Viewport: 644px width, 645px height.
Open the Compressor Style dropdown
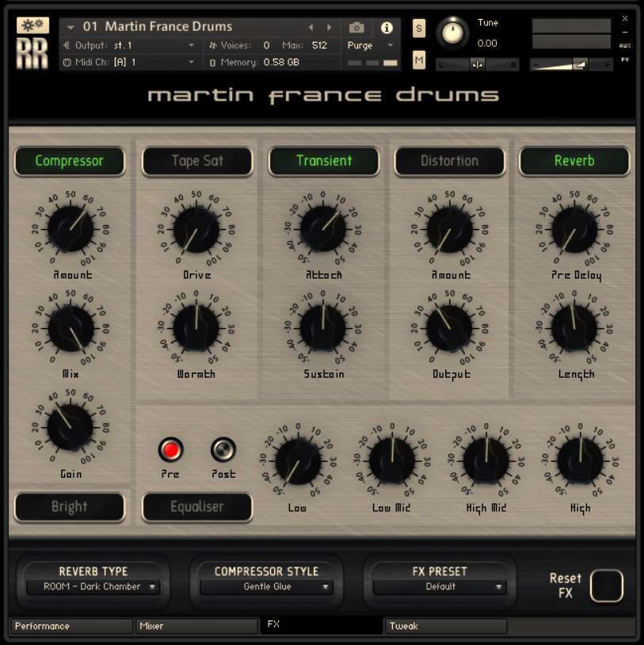266,586
